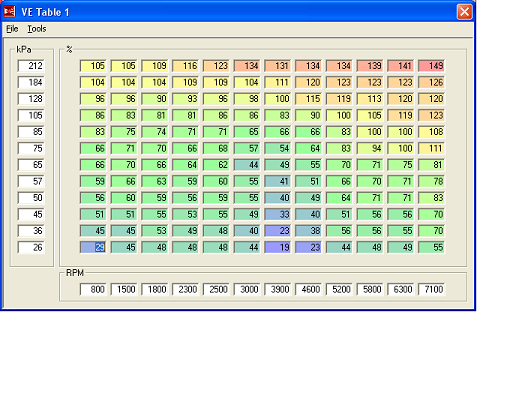Select the VE cell showing 98
528x396 pixels.
coord(247,99)
